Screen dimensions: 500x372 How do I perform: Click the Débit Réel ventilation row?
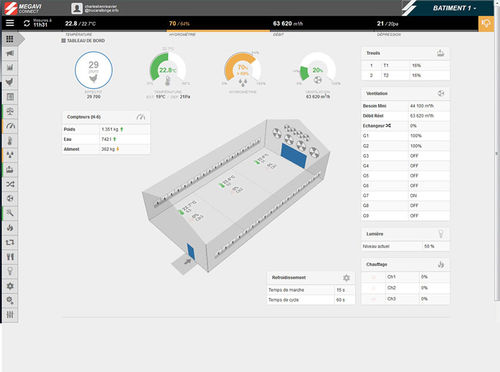[x=405, y=116]
